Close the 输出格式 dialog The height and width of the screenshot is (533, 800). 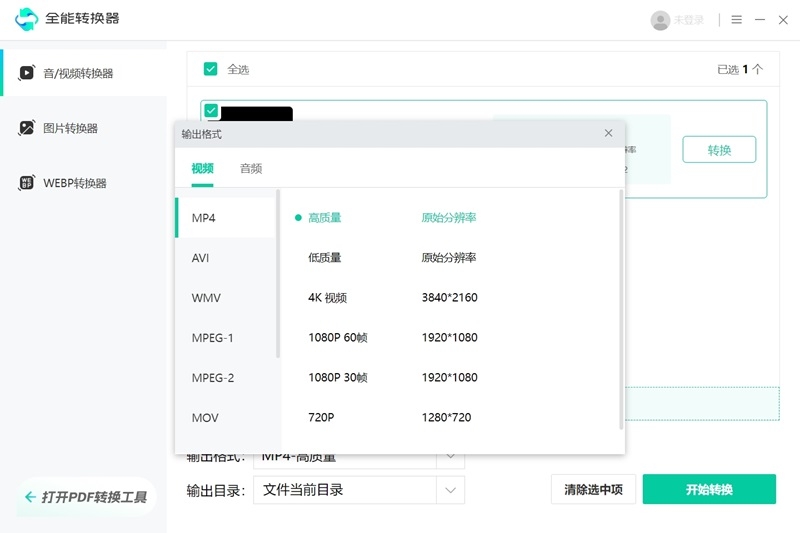click(608, 133)
